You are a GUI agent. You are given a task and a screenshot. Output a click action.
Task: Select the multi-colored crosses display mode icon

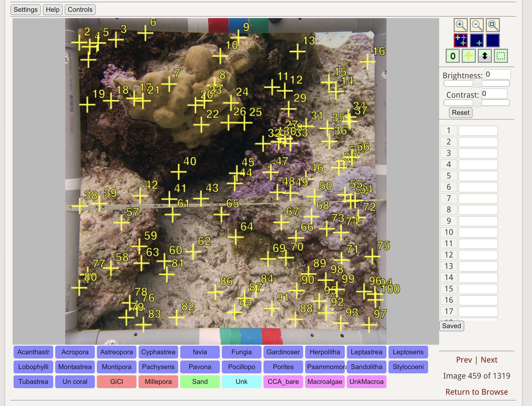[461, 40]
